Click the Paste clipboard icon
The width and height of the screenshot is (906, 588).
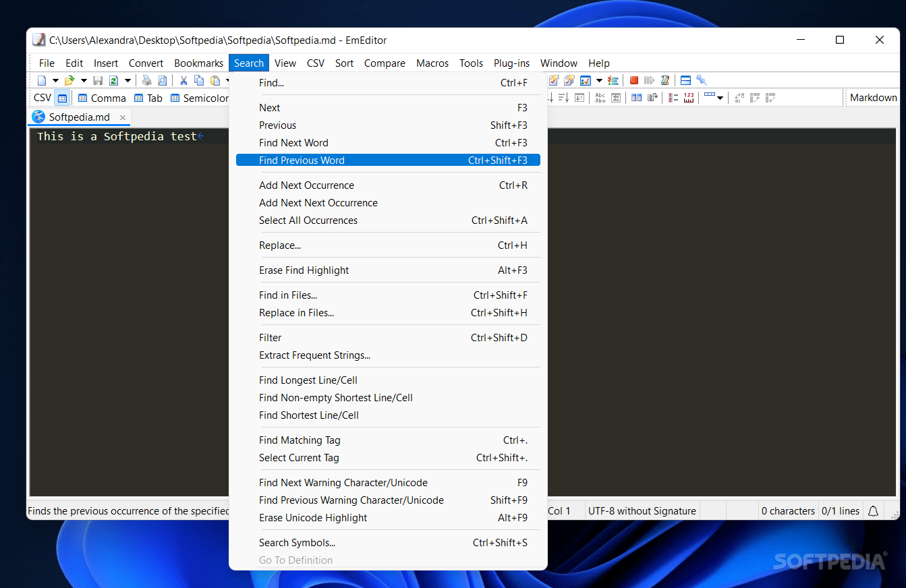pos(215,80)
